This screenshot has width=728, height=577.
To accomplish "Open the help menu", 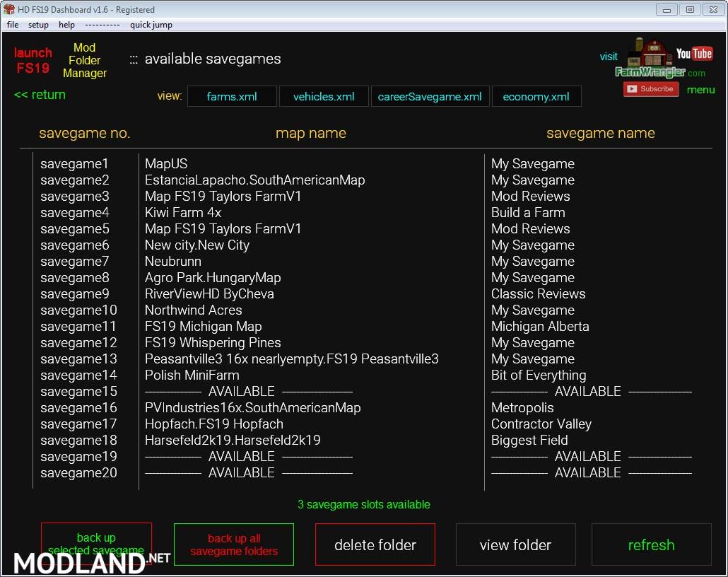I will pyautogui.click(x=66, y=25).
